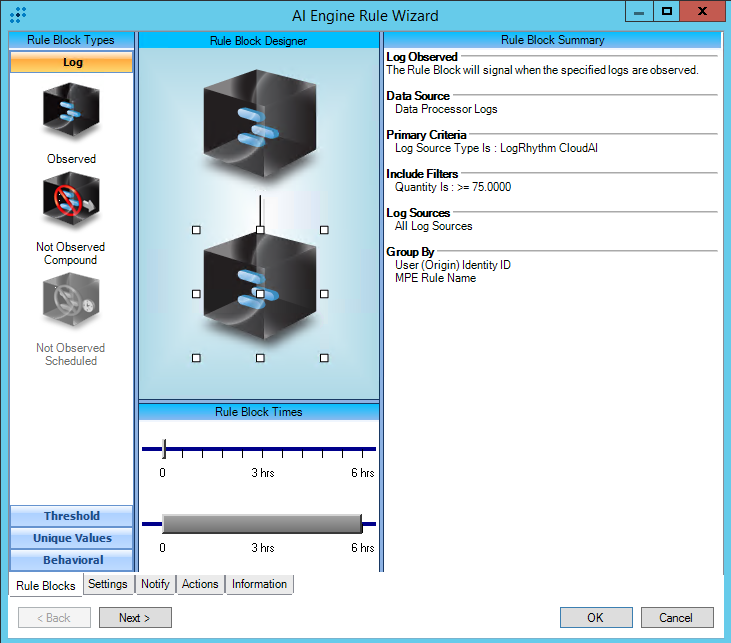
Task: Click the top-left resize handle of selected block
Action: (x=196, y=230)
